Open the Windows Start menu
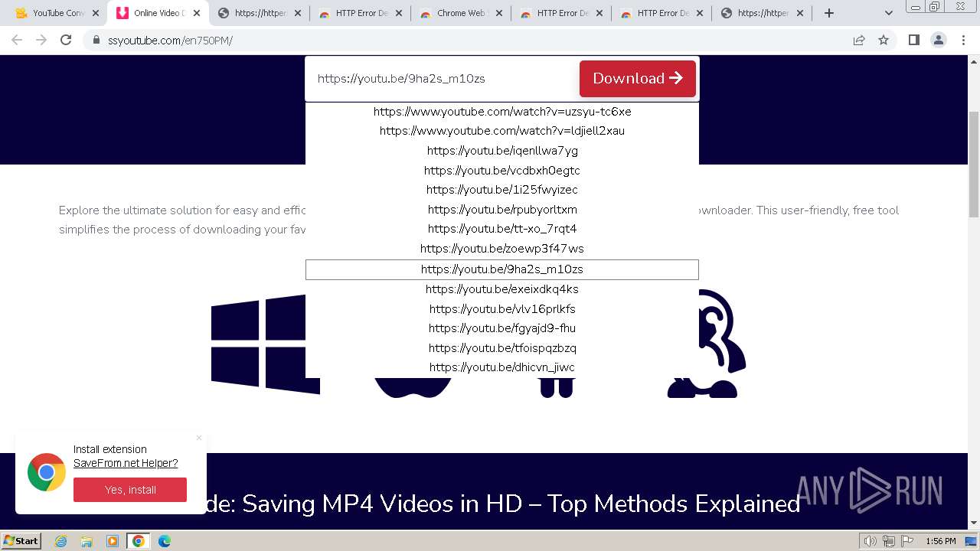Screen dimensions: 980x551 (x=21, y=540)
